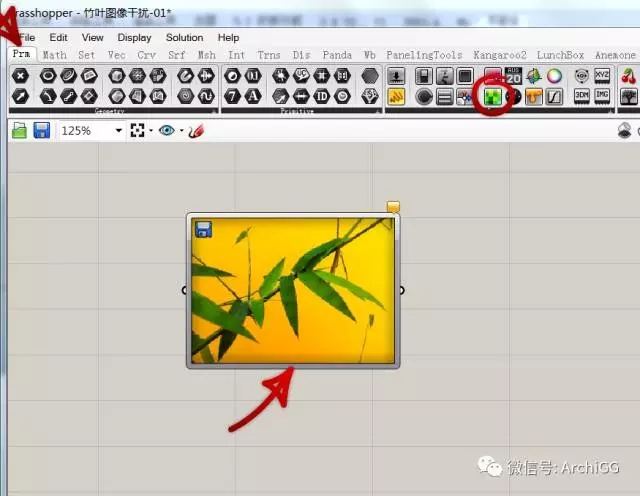Expand the Input panel category bar

pos(500,111)
